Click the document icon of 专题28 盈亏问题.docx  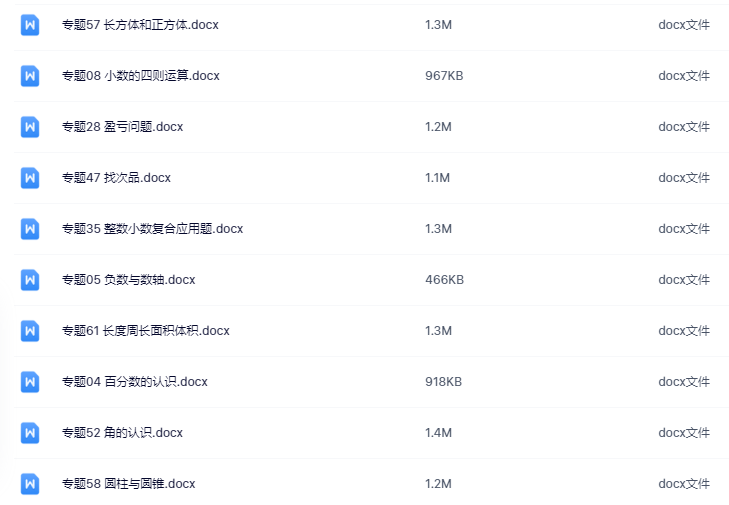(x=30, y=127)
